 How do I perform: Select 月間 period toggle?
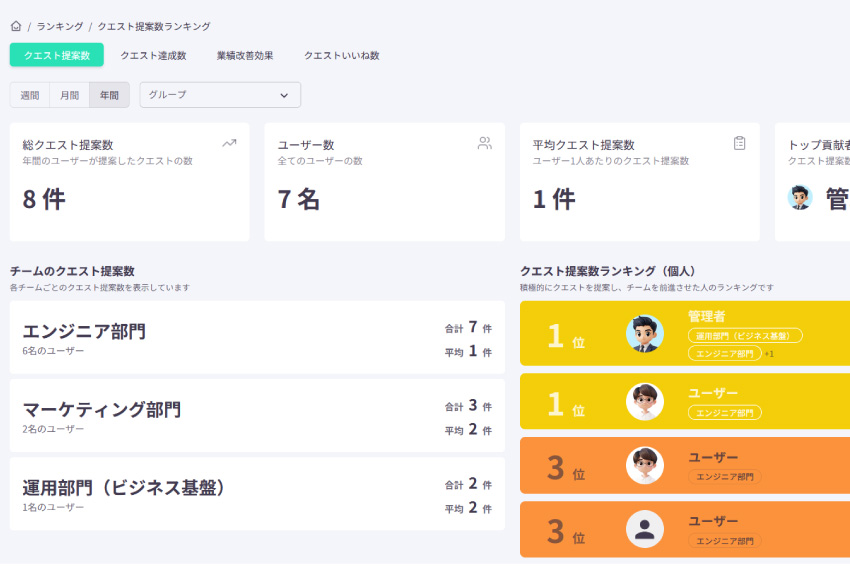[x=69, y=95]
